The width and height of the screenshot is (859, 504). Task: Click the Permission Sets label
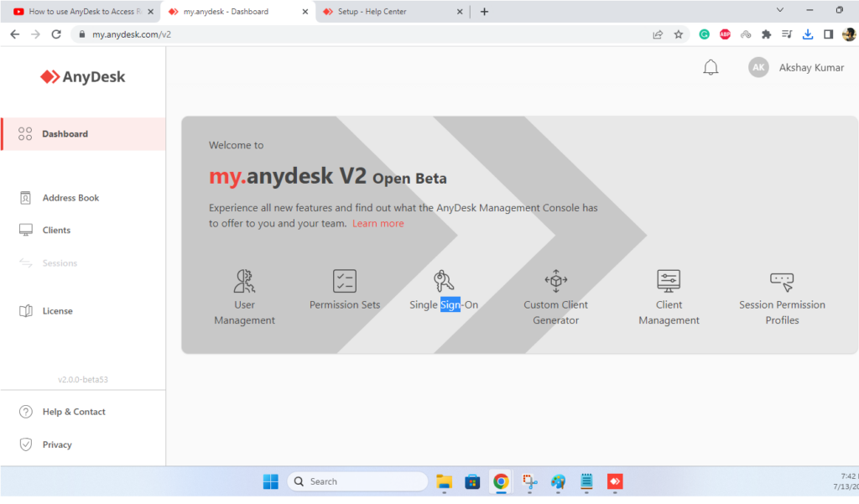click(345, 304)
